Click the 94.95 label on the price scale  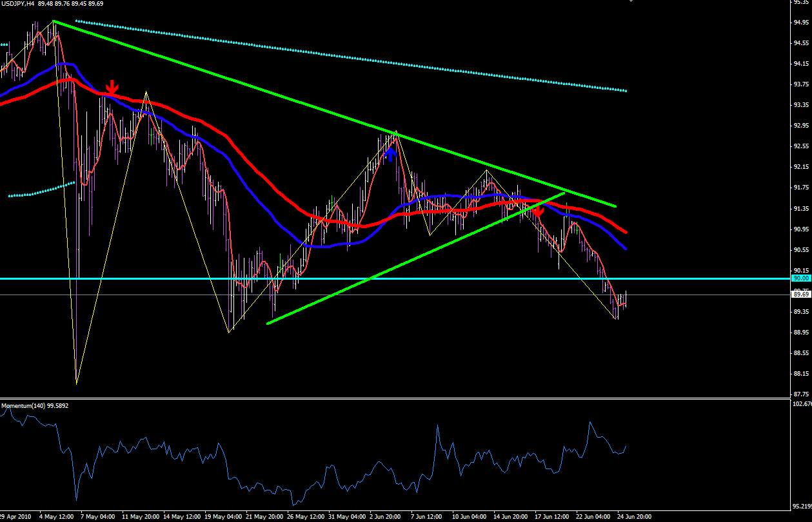(x=802, y=23)
